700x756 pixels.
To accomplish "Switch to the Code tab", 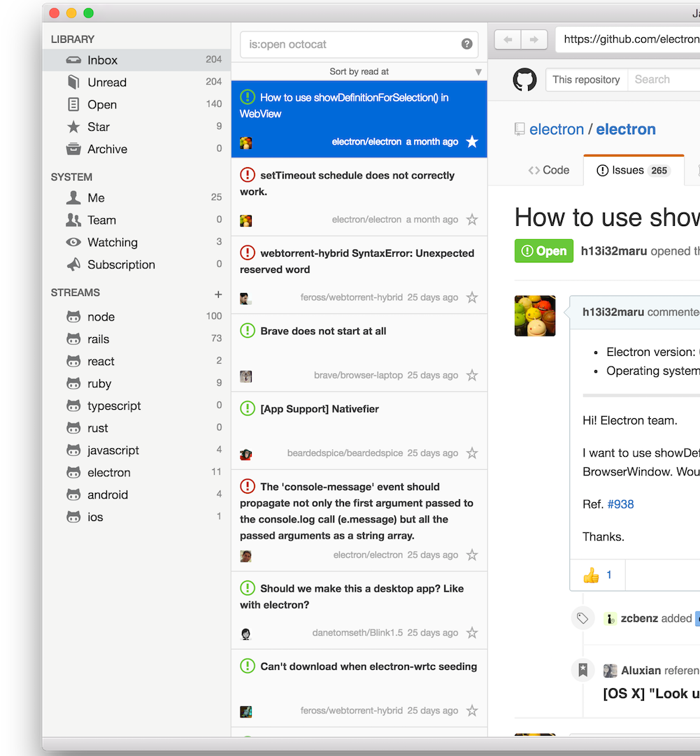I will click(549, 170).
